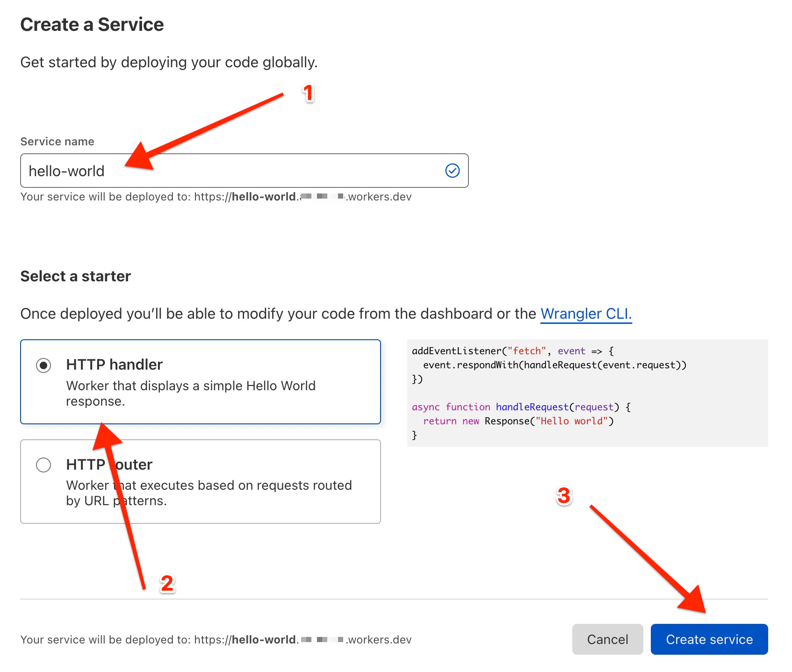Click the Create a Service heading
The width and height of the screenshot is (792, 672).
(x=92, y=25)
